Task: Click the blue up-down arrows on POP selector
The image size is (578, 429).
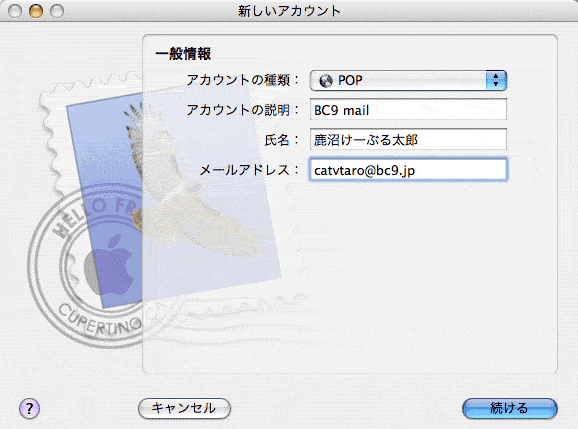Action: (x=496, y=80)
